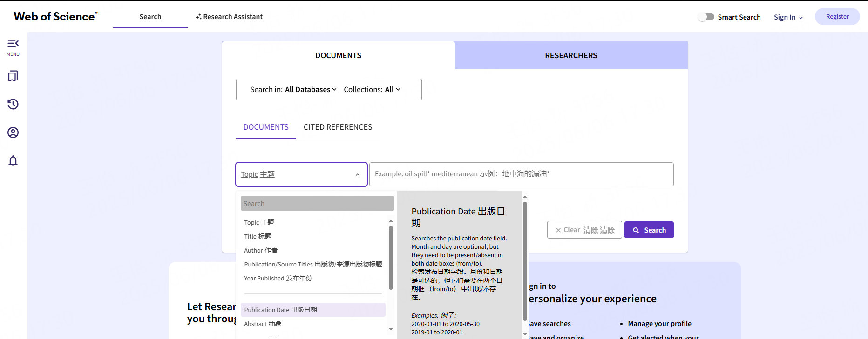Choose the Title field option
This screenshot has height=339, width=868.
(x=313, y=237)
